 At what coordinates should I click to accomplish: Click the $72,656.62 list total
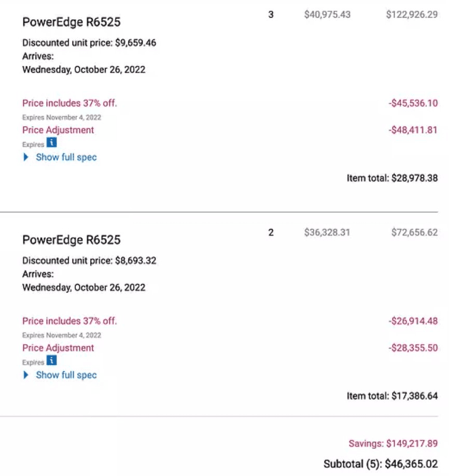tap(414, 232)
